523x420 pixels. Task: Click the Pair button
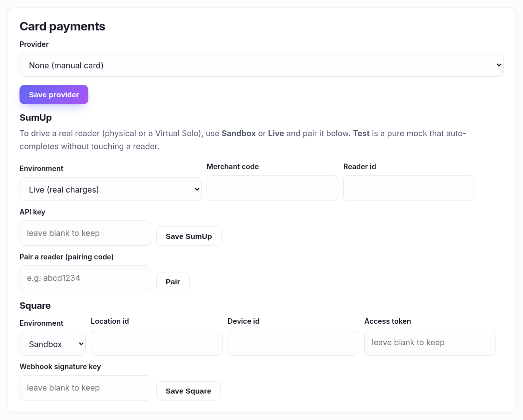click(x=173, y=282)
